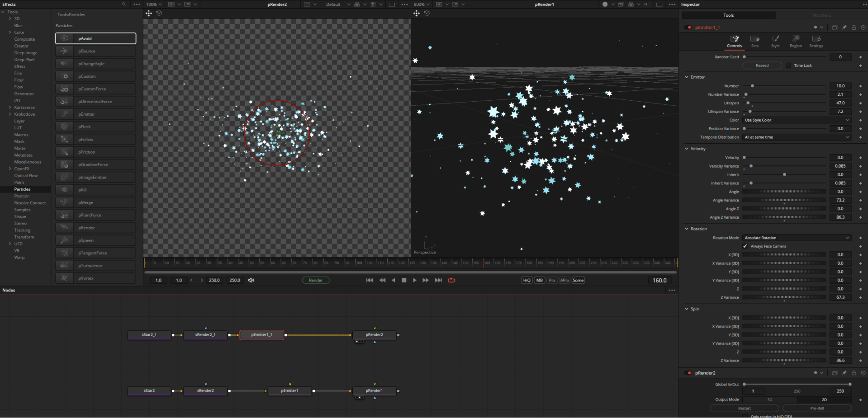
Task: Open the Style tab icon in Inspector
Action: click(x=775, y=39)
